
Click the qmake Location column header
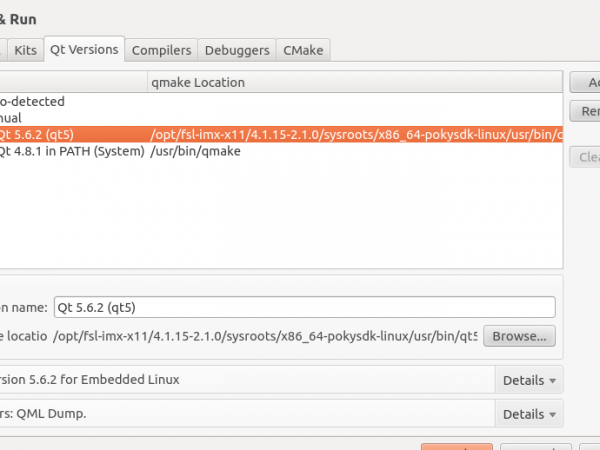(198, 82)
